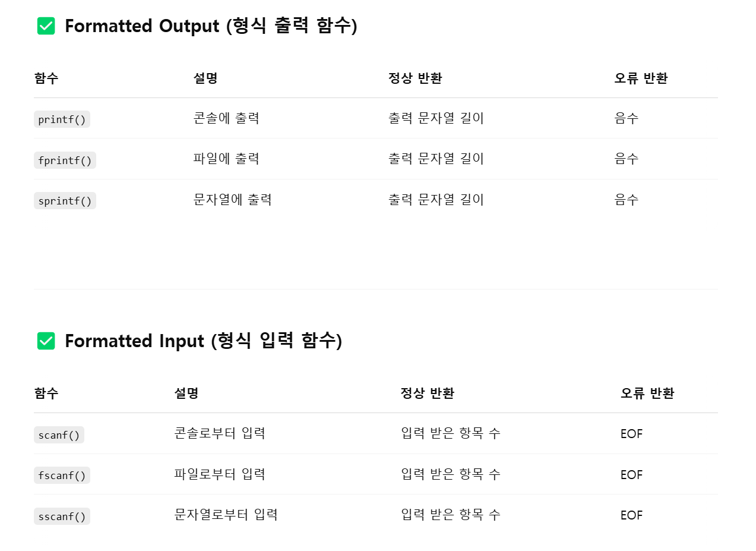Click the 파일로부터 입력 description cell
The height and width of the screenshot is (551, 756).
tap(220, 474)
